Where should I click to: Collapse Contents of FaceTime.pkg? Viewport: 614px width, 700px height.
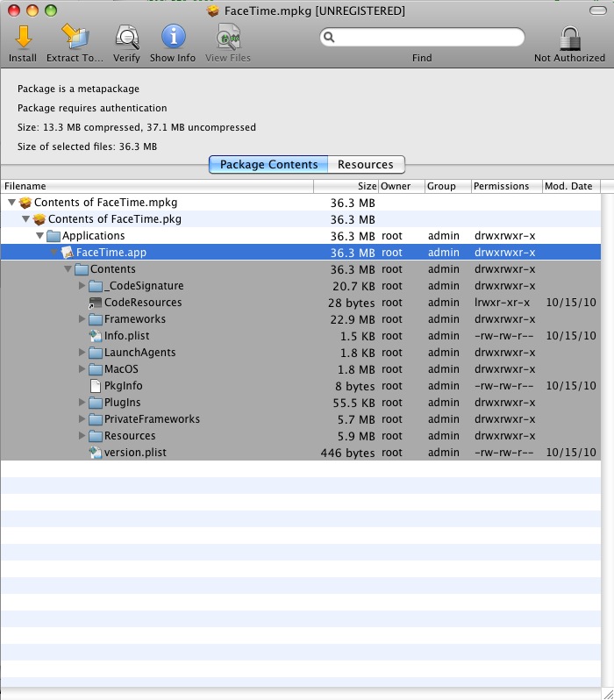pyautogui.click(x=26, y=218)
